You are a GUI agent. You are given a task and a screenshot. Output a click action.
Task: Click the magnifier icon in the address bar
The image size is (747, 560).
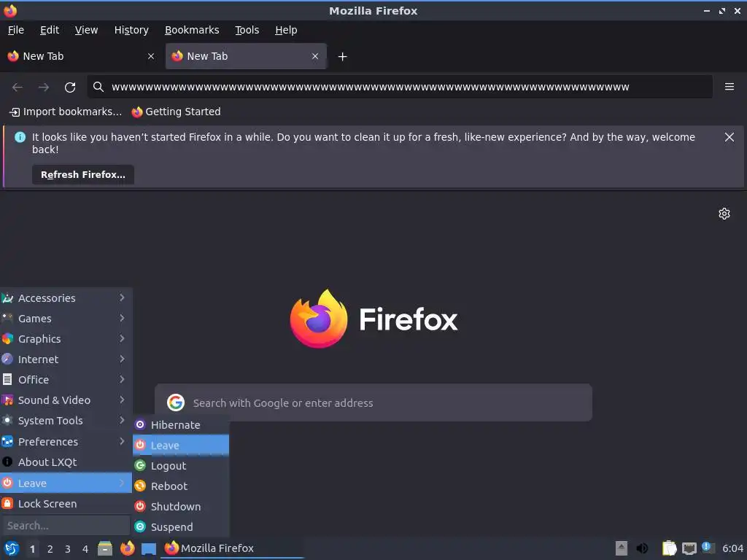pos(98,87)
